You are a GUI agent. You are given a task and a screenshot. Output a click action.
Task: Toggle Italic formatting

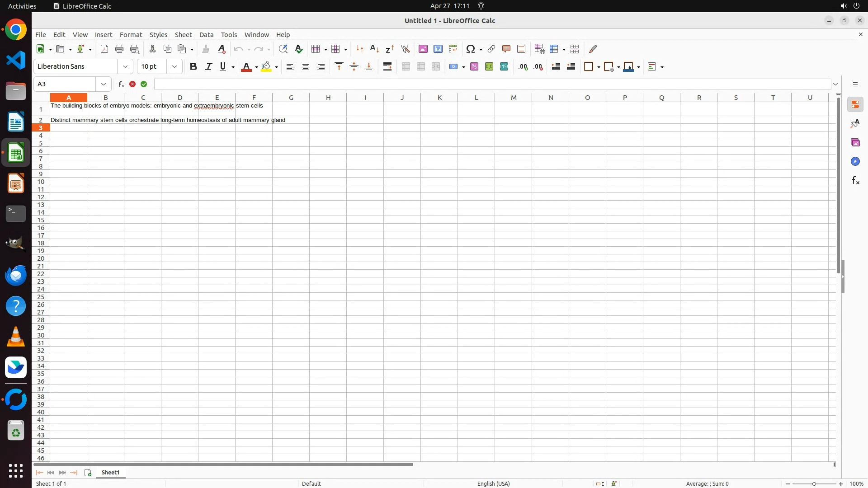[x=208, y=66]
